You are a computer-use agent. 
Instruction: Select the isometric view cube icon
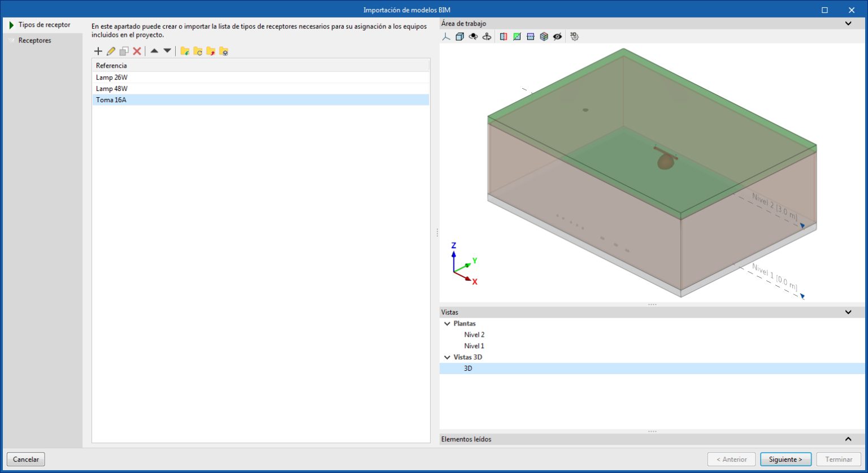(x=459, y=36)
